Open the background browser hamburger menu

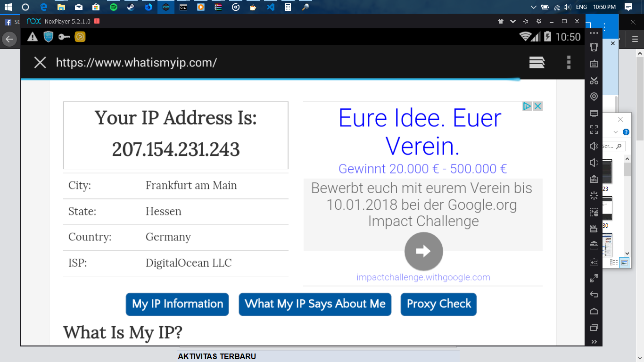(x=635, y=40)
